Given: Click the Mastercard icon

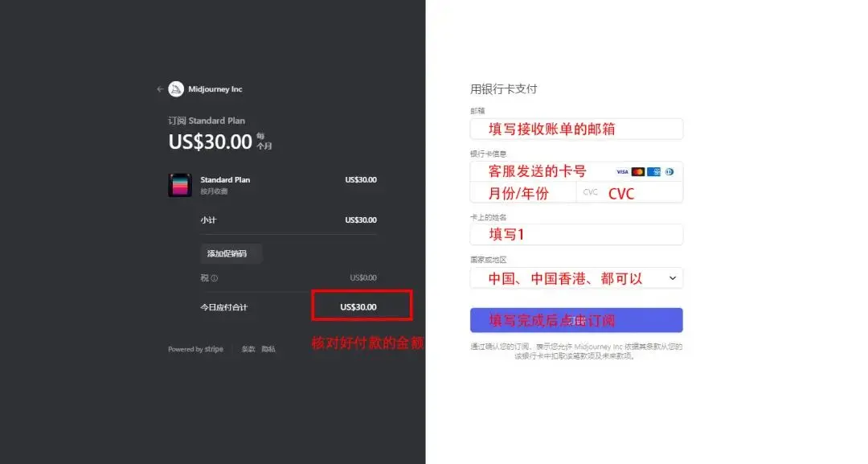Looking at the screenshot, I should coord(637,171).
